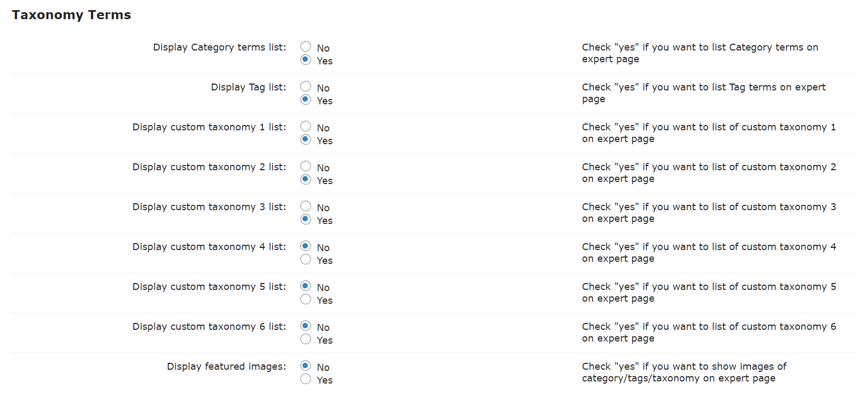Disable custom taxonomy 2 list display
Viewport: 868px width, 399px height.
306,167
